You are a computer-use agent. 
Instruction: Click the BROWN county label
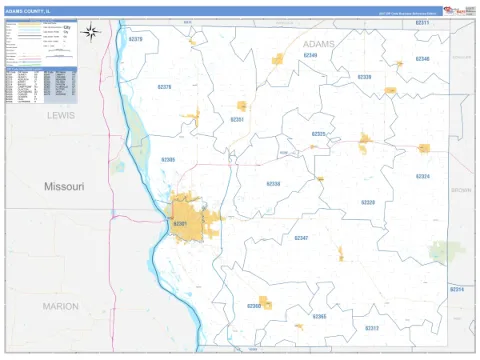click(x=461, y=190)
